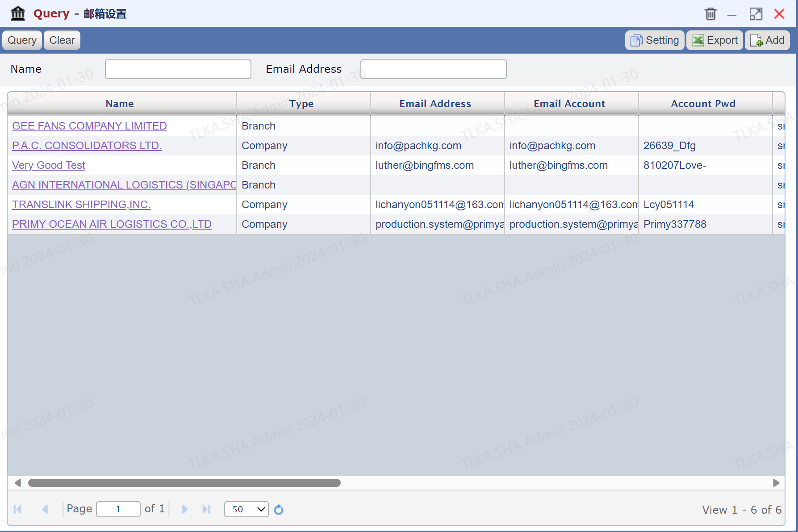Select the lichanyon051114@163.com Email Account cell
Screen dimensions: 798x532
point(572,205)
